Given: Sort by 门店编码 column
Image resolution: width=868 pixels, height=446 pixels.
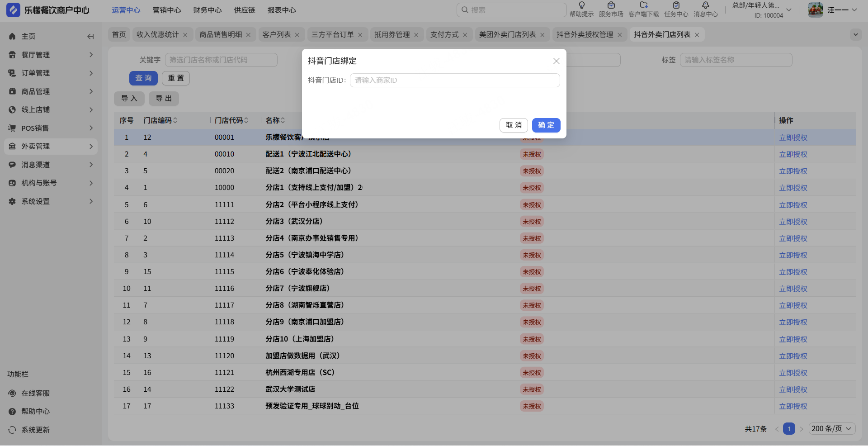Looking at the screenshot, I should pyautogui.click(x=175, y=120).
